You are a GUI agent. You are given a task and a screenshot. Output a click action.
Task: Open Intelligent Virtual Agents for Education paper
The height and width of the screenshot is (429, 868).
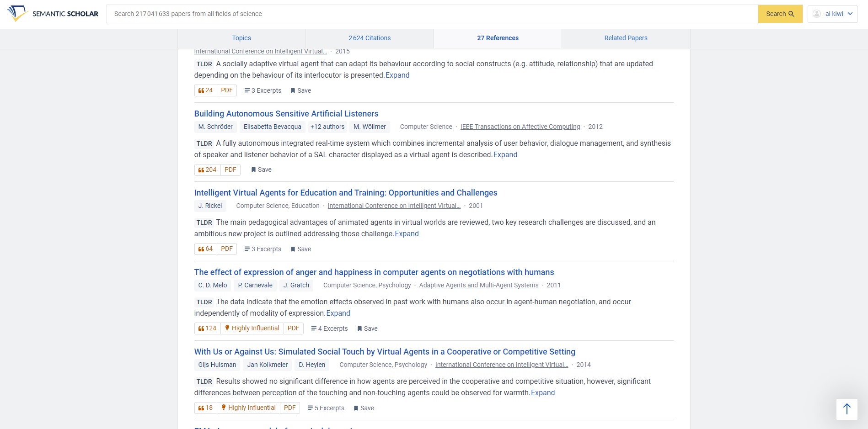pos(346,193)
